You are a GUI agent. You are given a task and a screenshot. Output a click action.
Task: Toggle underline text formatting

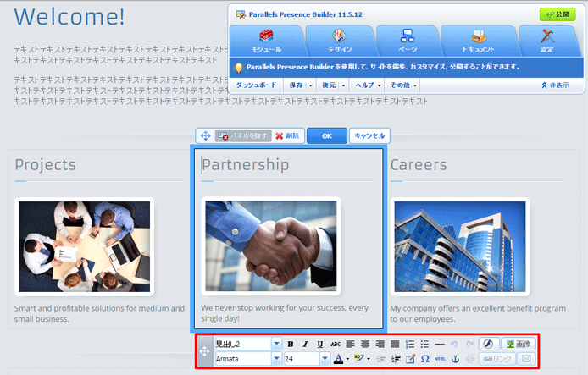pyautogui.click(x=320, y=345)
